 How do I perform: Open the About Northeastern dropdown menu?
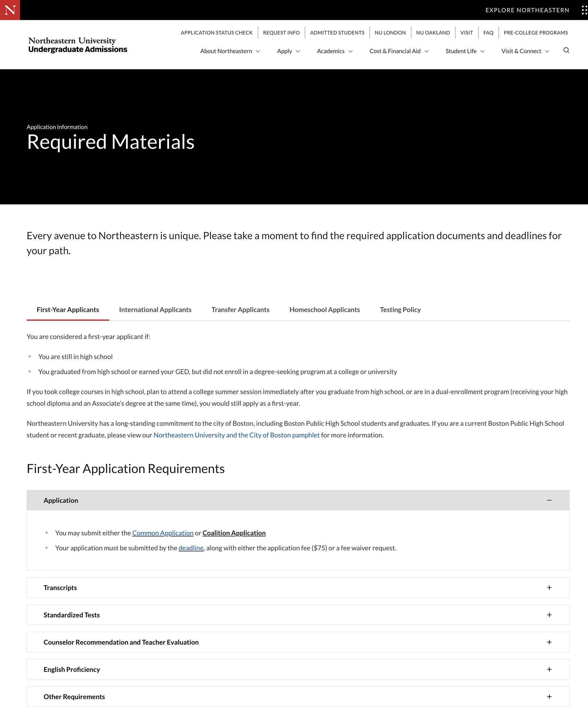click(x=230, y=51)
